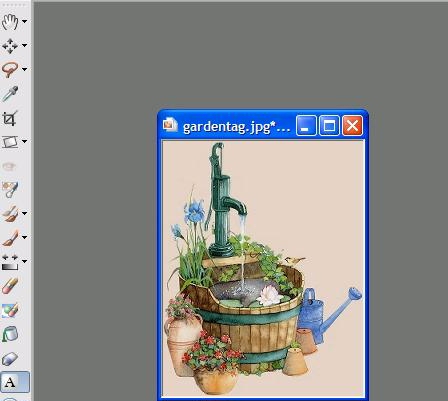Select the Clone Brush tool
The height and width of the screenshot is (401, 448).
(x=10, y=214)
